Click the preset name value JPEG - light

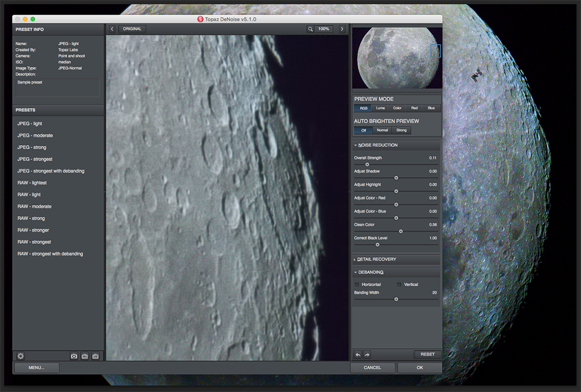(69, 44)
